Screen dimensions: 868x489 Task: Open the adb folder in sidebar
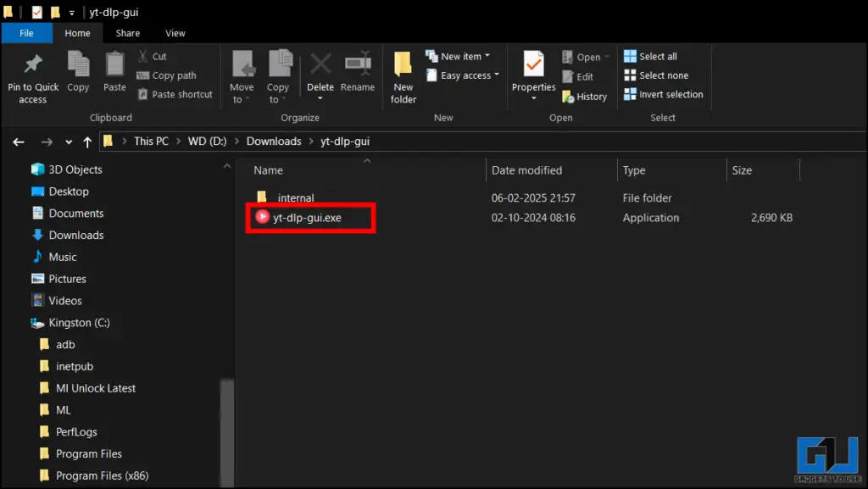coord(57,345)
